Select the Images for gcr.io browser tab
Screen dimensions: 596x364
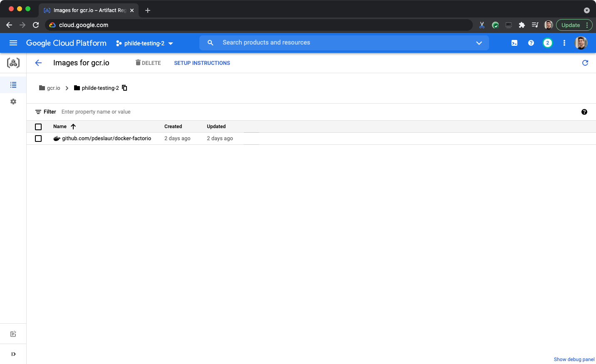pos(89,10)
